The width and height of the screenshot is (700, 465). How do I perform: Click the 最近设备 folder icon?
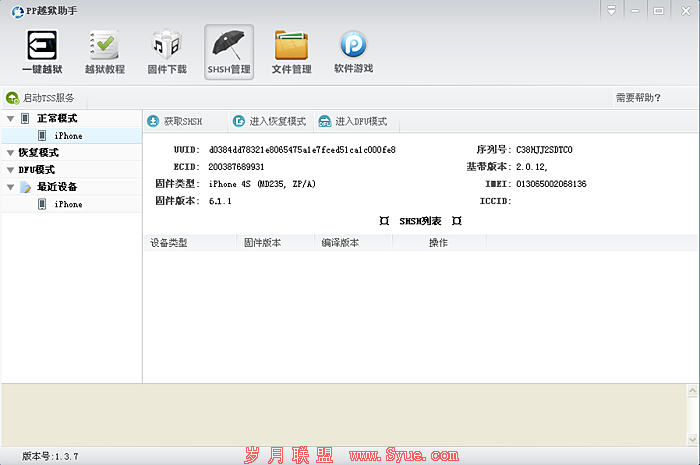coord(25,187)
